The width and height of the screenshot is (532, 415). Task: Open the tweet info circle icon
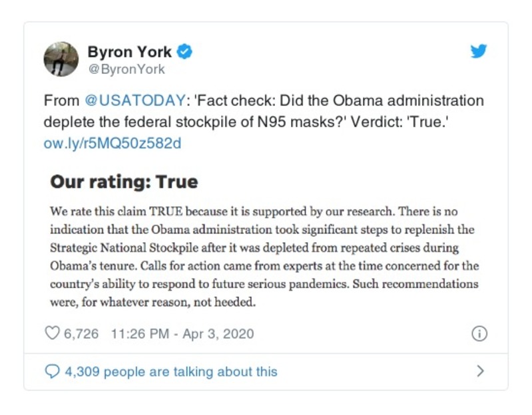point(479,334)
